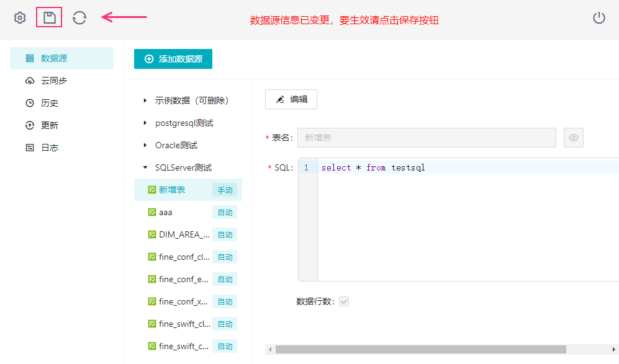Open the 数据源 menu item
The width and height of the screenshot is (619, 364).
click(x=61, y=58)
